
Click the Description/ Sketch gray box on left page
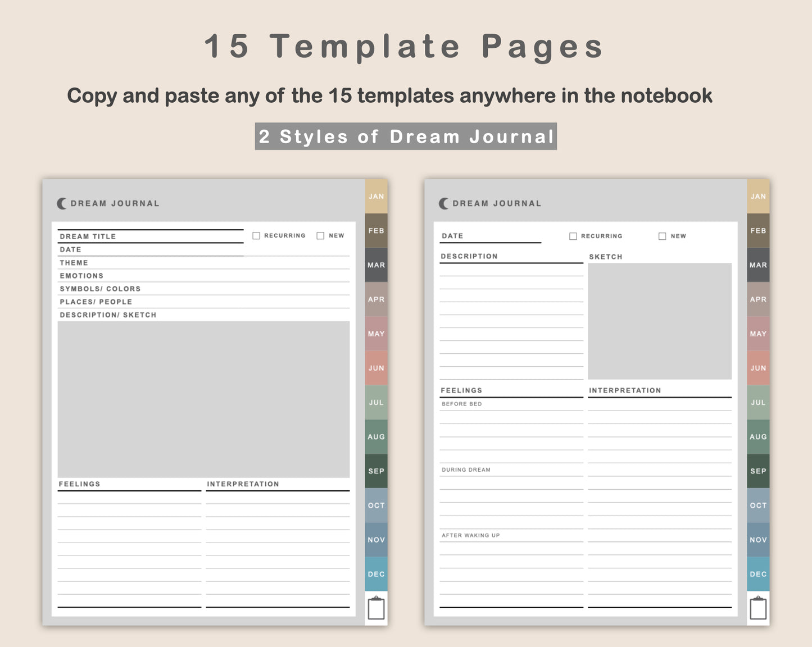coord(203,399)
